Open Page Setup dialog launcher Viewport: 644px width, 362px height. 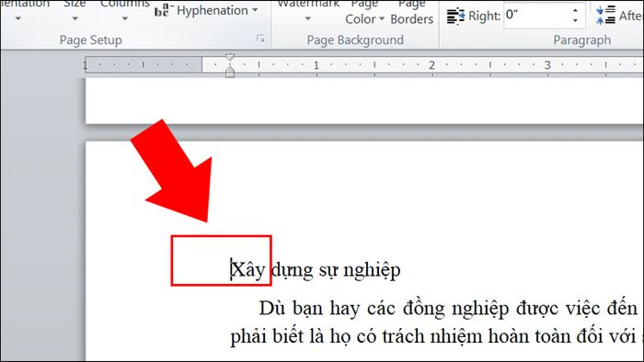coord(260,39)
